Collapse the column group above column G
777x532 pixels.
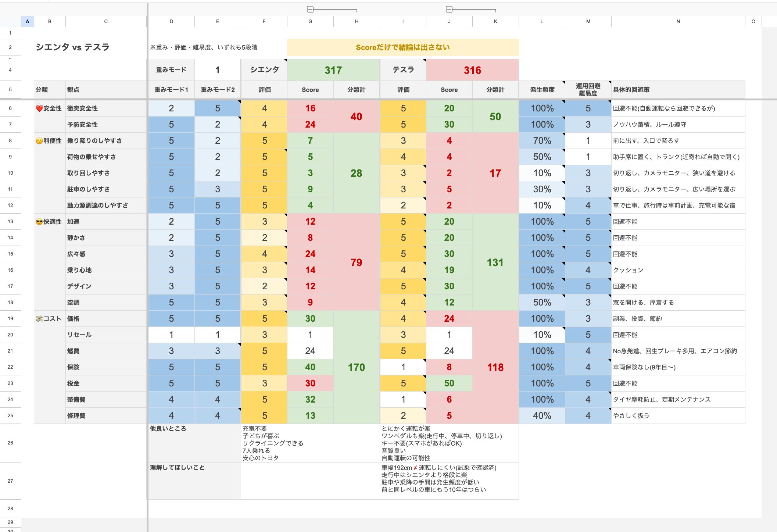310,9
